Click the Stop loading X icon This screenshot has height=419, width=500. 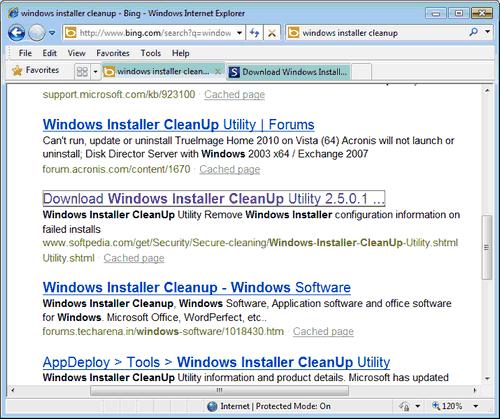pos(272,33)
